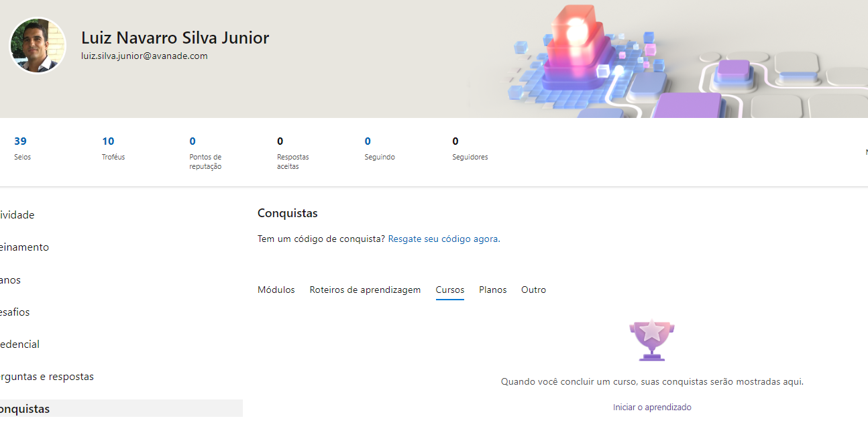The image size is (868, 437).
Task: Open Credencial in the sidebar
Action: (x=19, y=344)
